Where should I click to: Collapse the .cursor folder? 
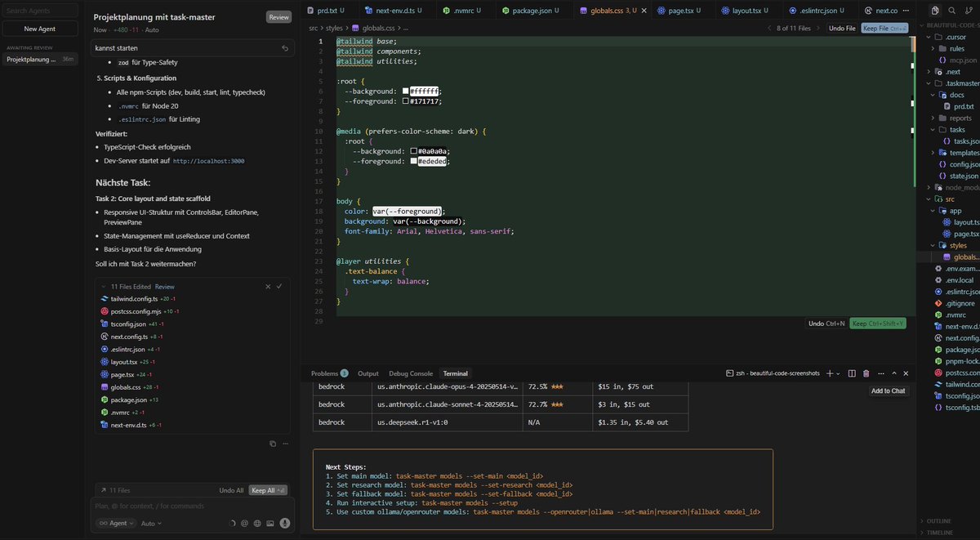(x=928, y=37)
